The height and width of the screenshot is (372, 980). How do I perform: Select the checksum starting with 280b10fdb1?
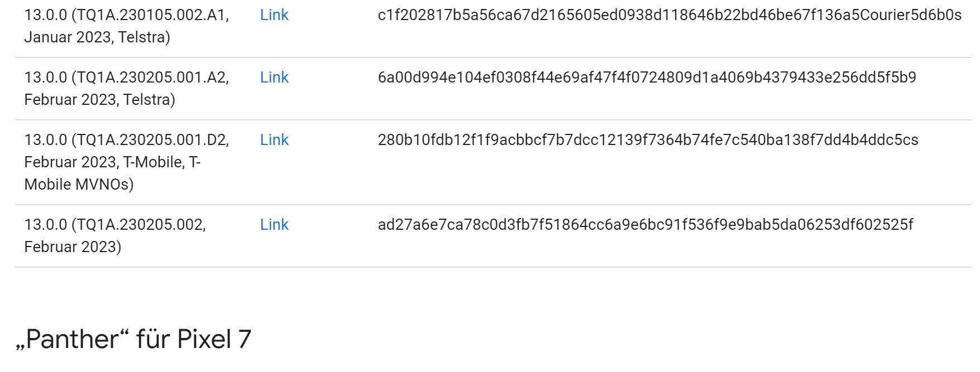pos(648,140)
